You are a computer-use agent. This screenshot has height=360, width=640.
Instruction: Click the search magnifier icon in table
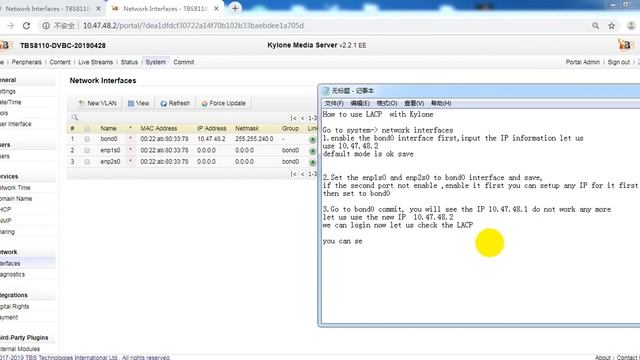[75, 118]
